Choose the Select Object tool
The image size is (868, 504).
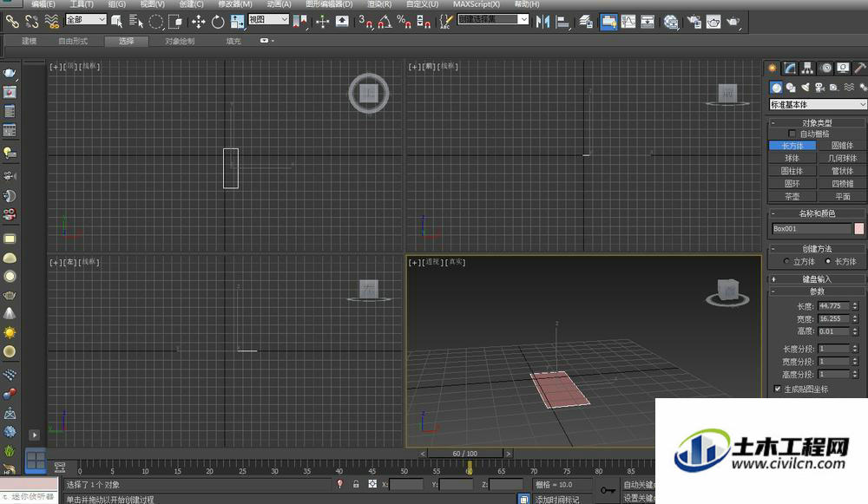(117, 22)
